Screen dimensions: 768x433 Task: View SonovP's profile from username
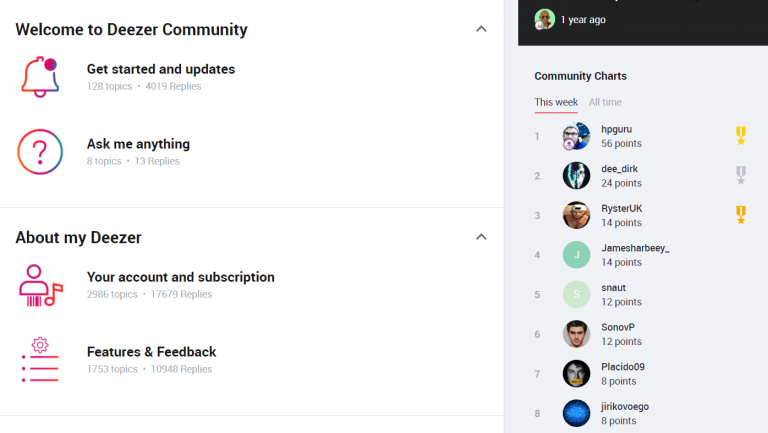[618, 327]
